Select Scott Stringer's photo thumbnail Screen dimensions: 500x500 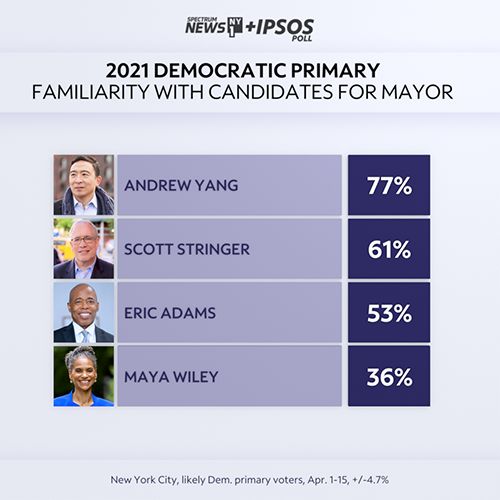point(84,249)
